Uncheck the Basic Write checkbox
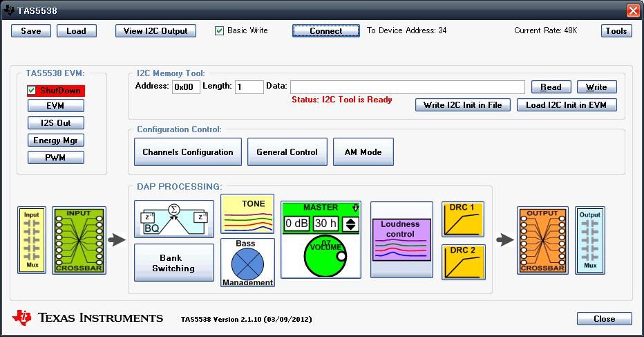Viewport: 644px width, 337px height. (219, 30)
